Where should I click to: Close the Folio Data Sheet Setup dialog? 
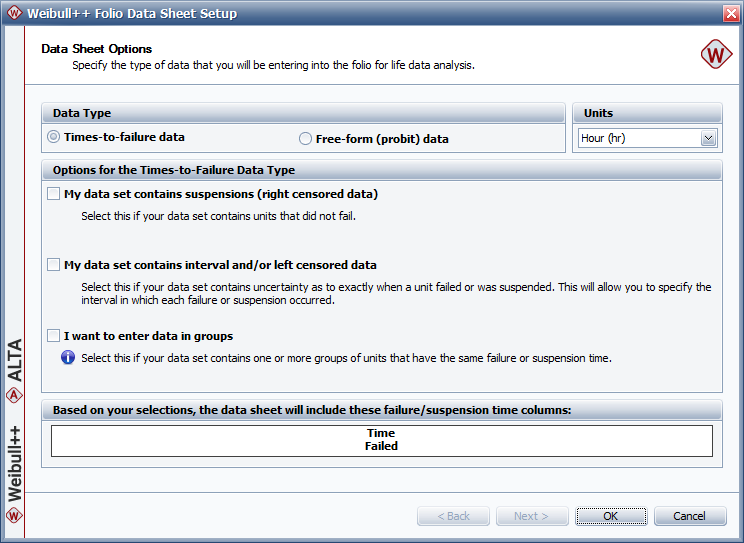tap(729, 13)
